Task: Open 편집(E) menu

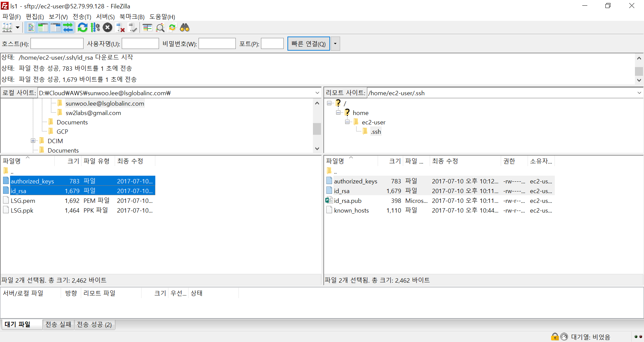Action: click(x=35, y=17)
